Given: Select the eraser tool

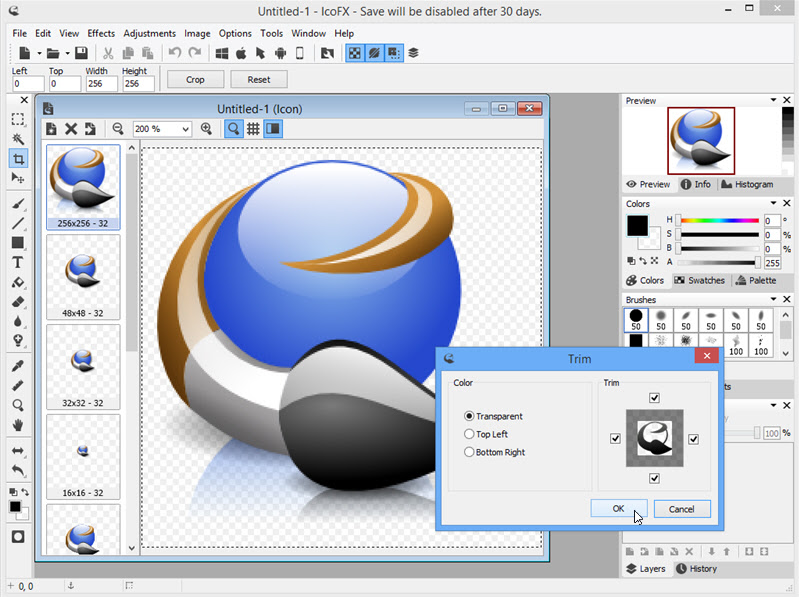Looking at the screenshot, I should coord(18,302).
